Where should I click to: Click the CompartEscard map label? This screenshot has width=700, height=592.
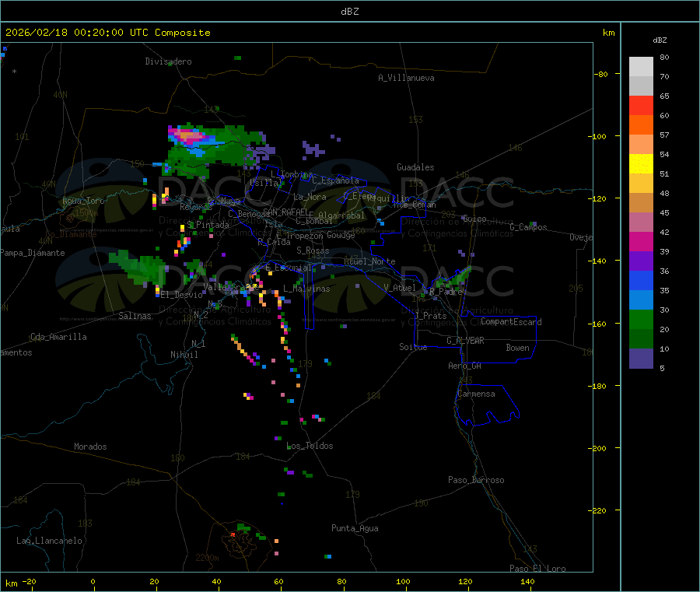coord(511,322)
